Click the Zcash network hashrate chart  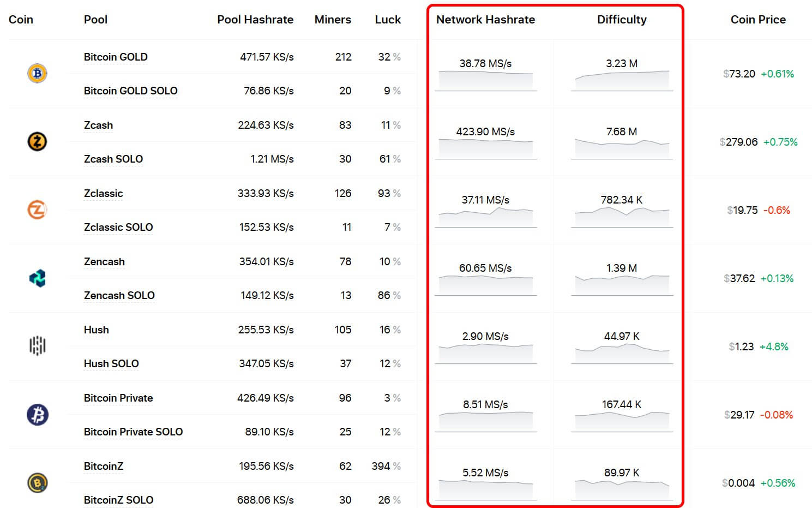(485, 148)
